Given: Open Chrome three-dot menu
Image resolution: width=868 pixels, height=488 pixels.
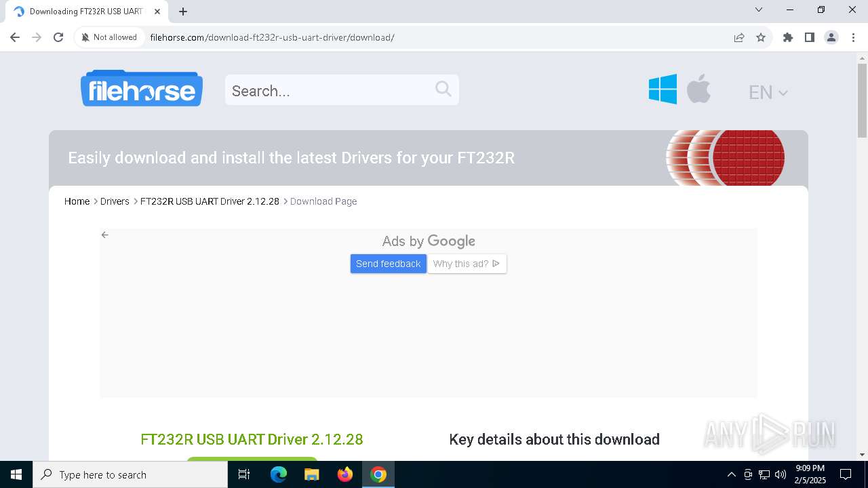Looking at the screenshot, I should (x=853, y=37).
